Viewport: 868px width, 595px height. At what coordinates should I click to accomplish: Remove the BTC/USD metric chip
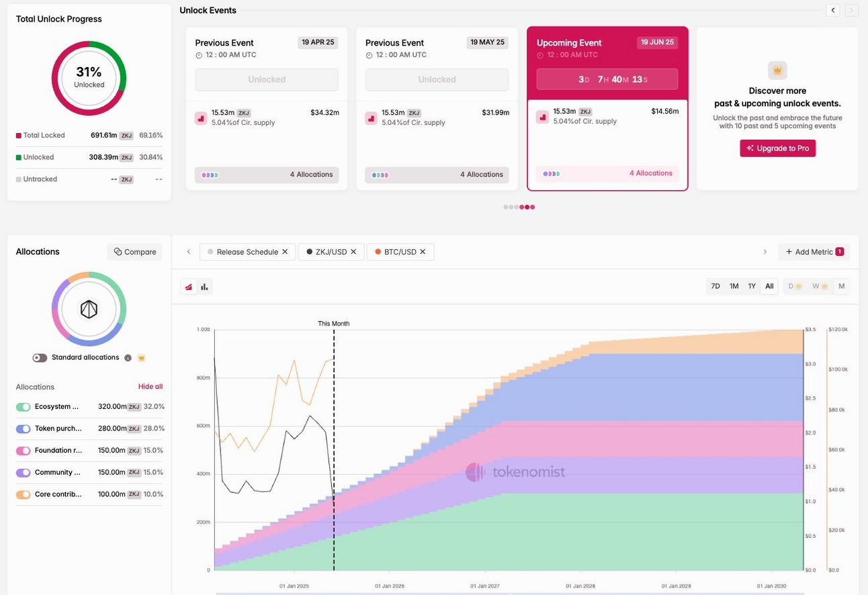423,252
